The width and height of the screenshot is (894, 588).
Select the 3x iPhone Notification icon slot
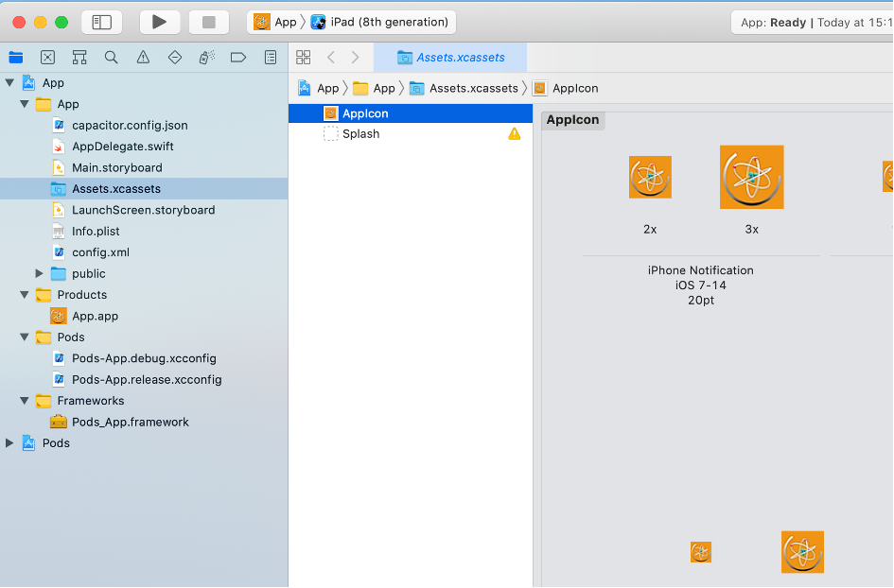click(751, 177)
